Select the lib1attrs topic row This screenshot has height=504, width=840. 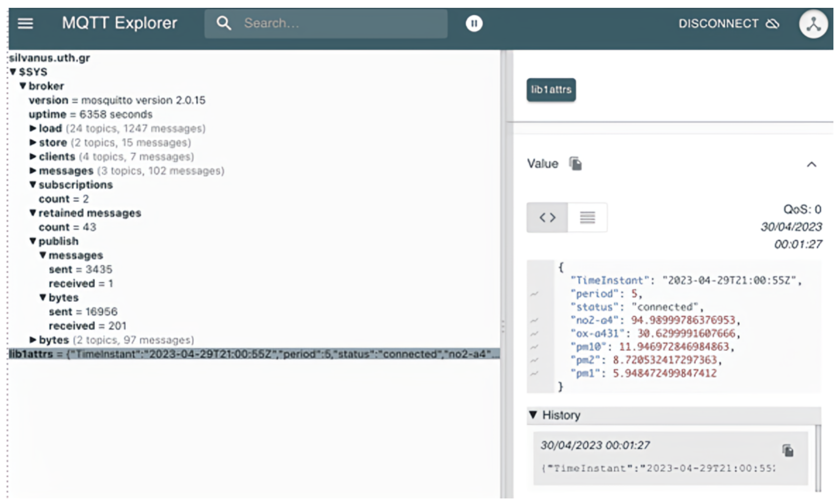pyautogui.click(x=254, y=354)
